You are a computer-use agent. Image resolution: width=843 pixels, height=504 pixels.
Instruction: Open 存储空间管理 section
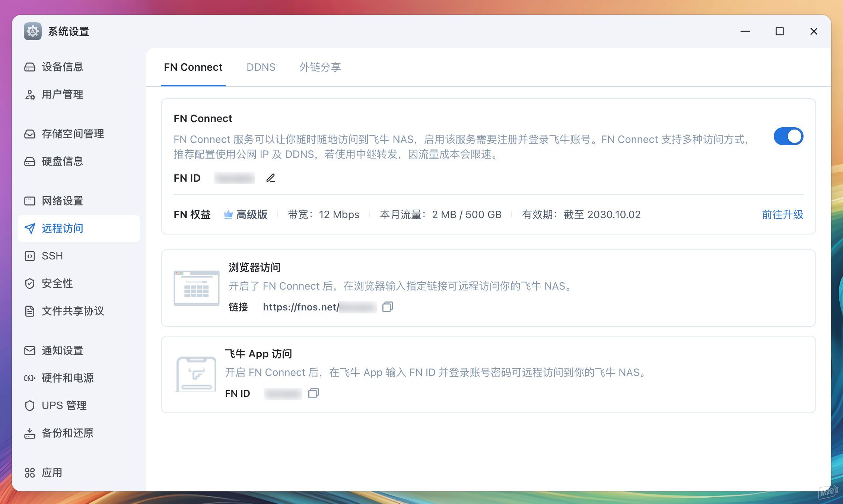coord(73,134)
